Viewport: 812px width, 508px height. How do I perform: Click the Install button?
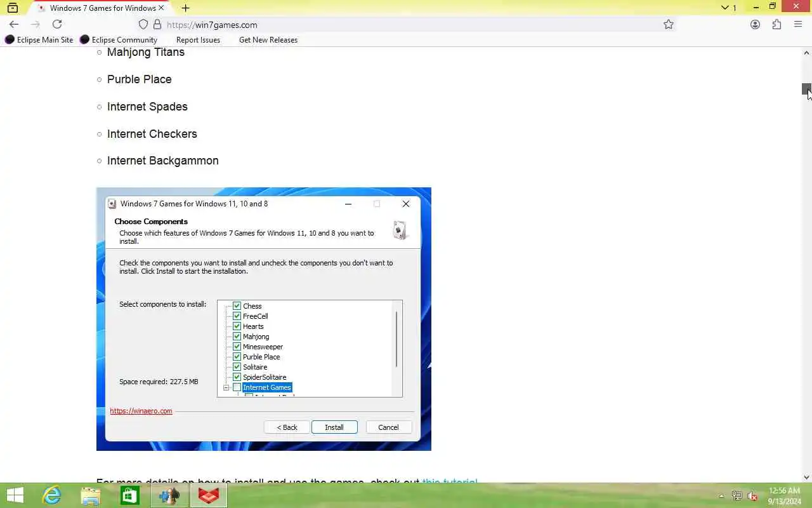(x=334, y=427)
